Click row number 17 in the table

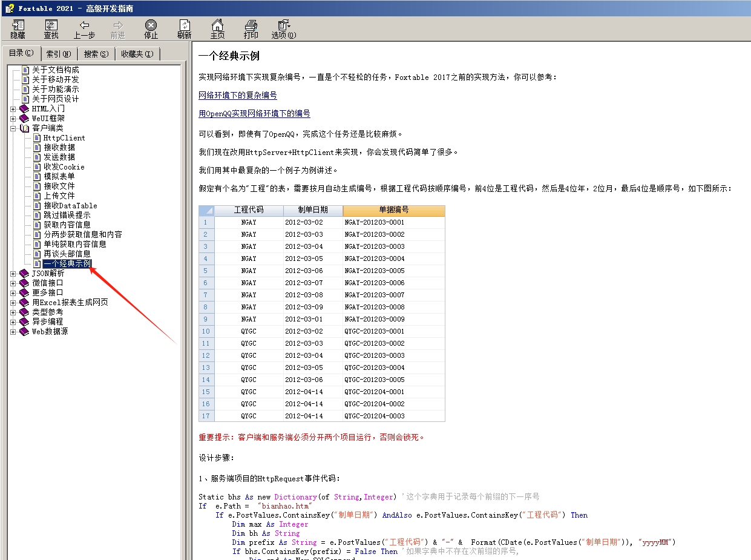point(206,416)
